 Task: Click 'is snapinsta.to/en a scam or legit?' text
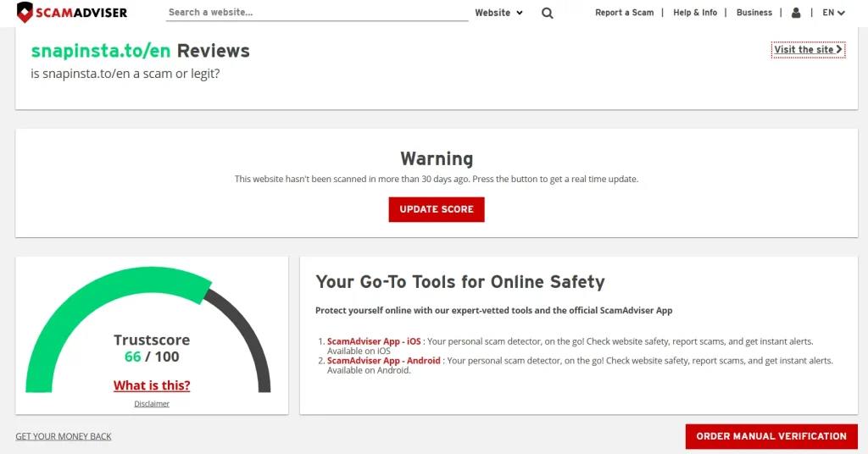point(125,74)
